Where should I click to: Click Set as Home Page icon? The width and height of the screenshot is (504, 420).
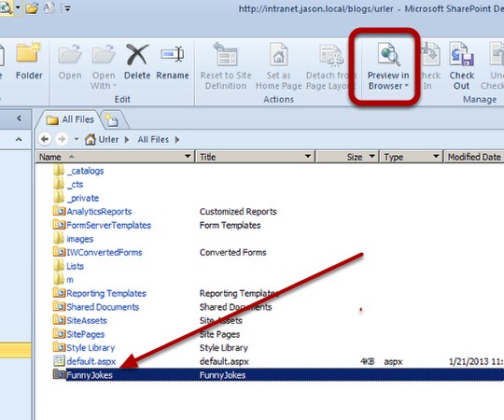tap(279, 53)
